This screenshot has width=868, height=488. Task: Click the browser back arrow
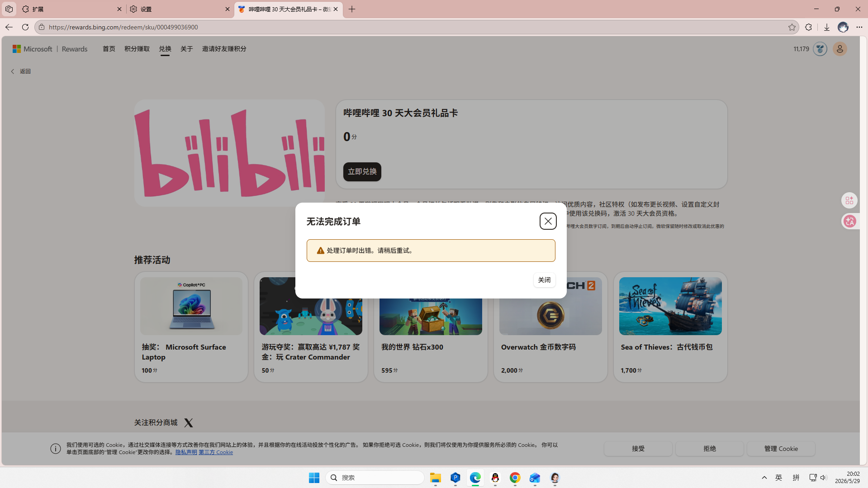point(9,27)
